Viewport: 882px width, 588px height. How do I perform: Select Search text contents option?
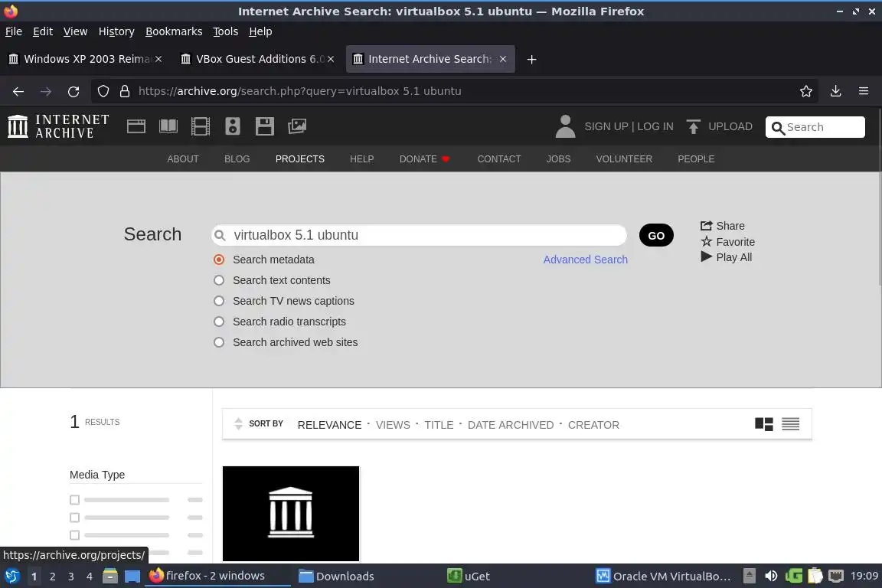tap(219, 280)
